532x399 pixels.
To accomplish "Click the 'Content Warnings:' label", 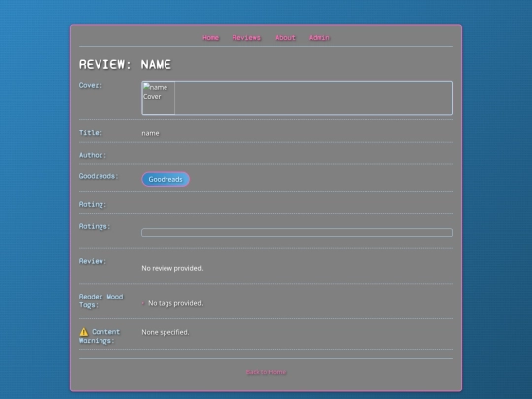I will [100, 336].
